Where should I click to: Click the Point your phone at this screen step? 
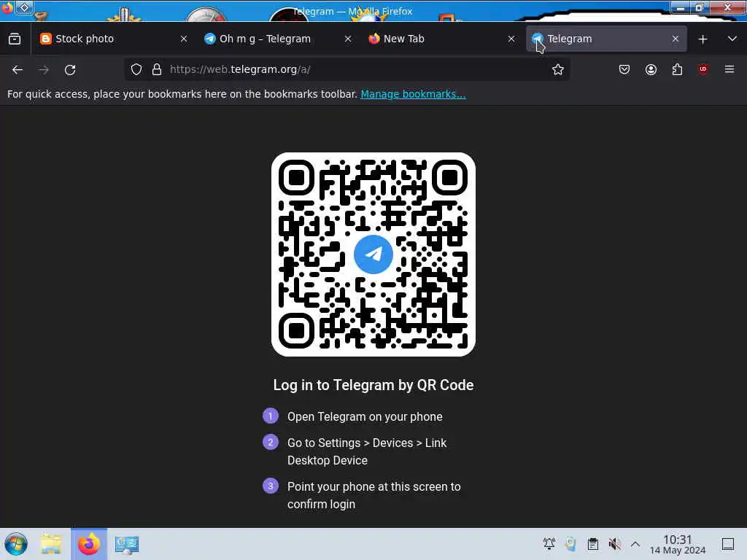click(x=374, y=495)
